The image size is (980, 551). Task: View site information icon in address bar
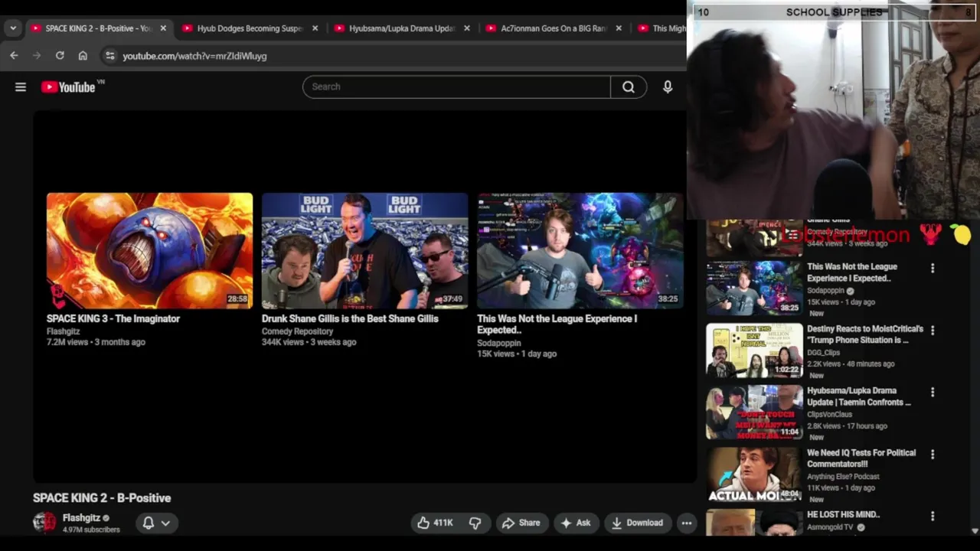coord(109,56)
